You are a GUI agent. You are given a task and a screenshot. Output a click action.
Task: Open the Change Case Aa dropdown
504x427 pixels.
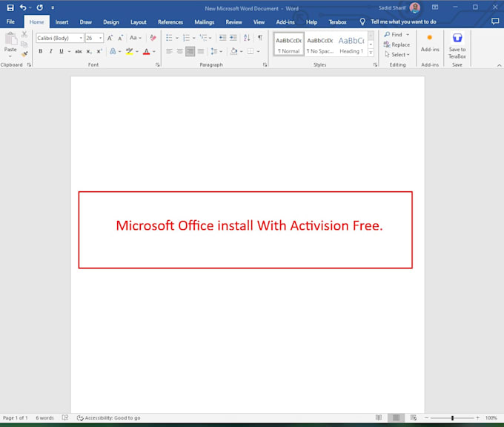pos(136,38)
